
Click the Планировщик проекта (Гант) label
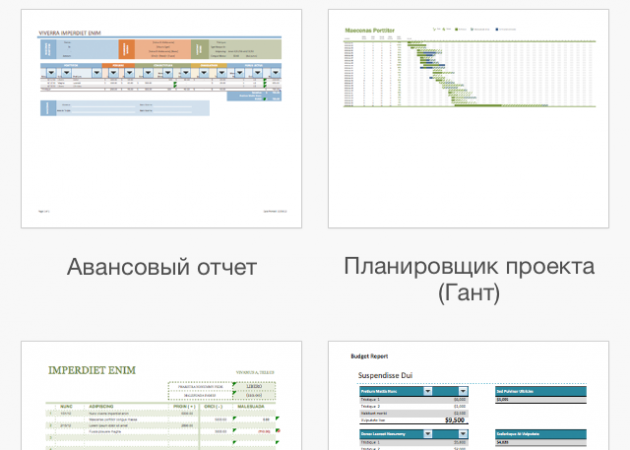tap(468, 279)
